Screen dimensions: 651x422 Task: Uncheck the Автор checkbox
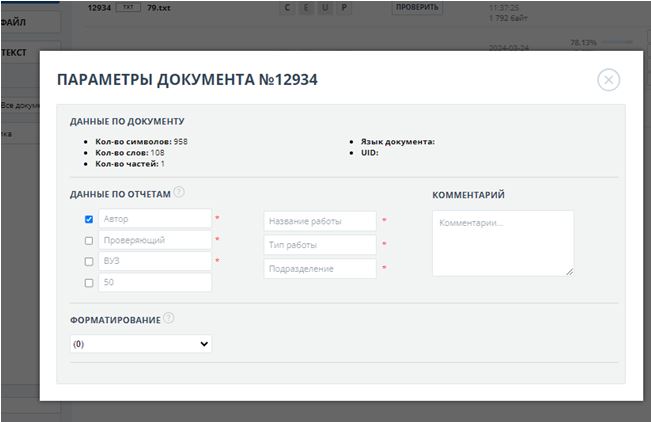point(89,219)
